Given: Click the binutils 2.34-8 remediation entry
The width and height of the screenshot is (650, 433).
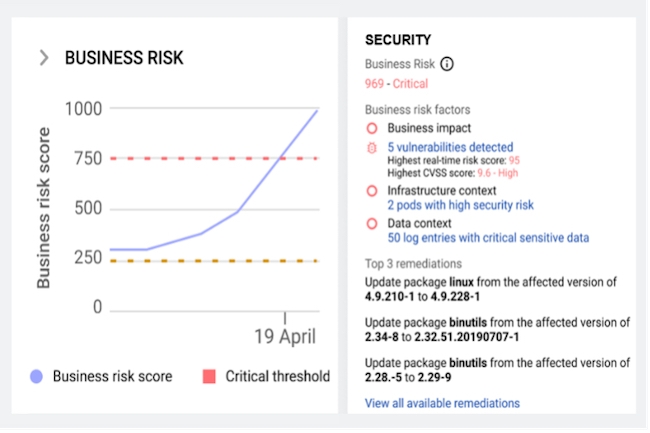Looking at the screenshot, I should [497, 329].
